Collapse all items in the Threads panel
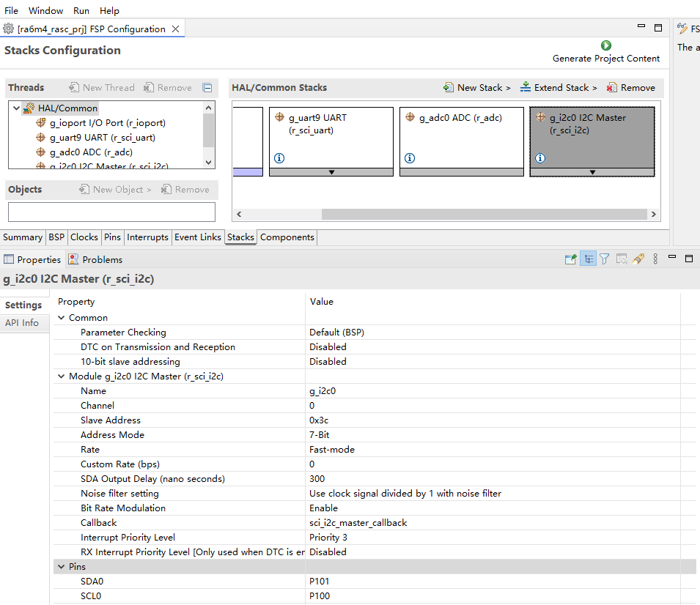700x605 pixels. click(x=207, y=87)
